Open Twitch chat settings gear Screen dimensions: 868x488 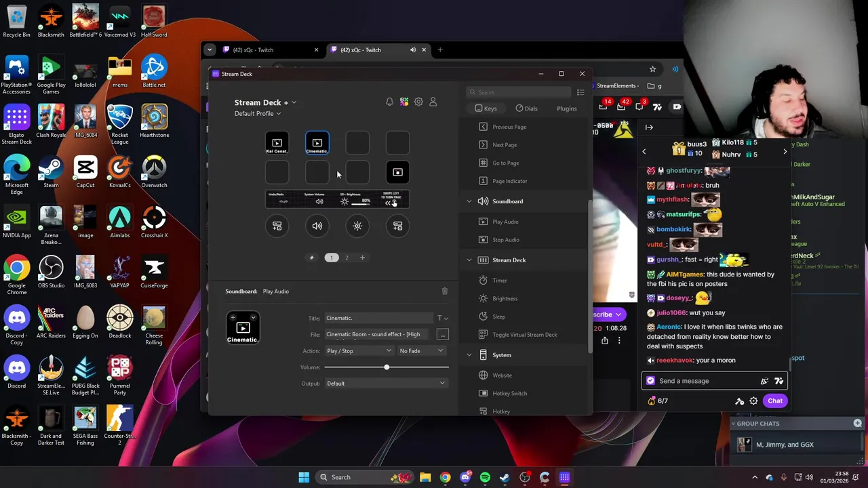753,401
